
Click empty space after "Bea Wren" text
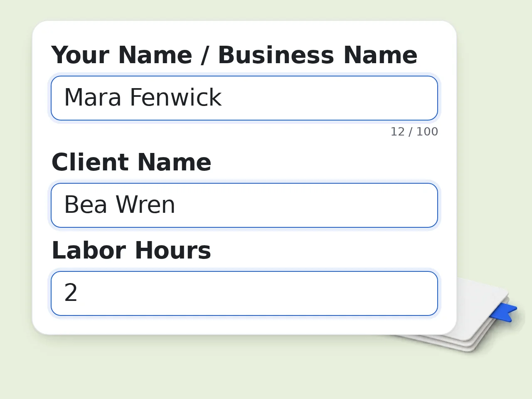305,205
